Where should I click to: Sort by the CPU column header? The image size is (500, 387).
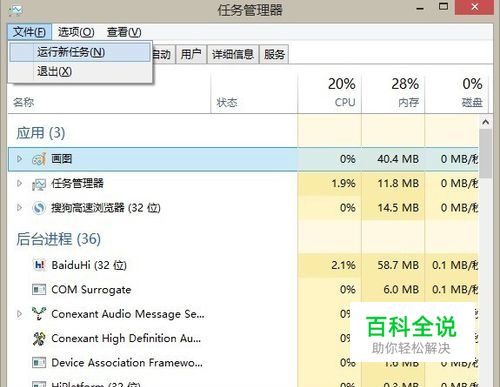(330, 93)
